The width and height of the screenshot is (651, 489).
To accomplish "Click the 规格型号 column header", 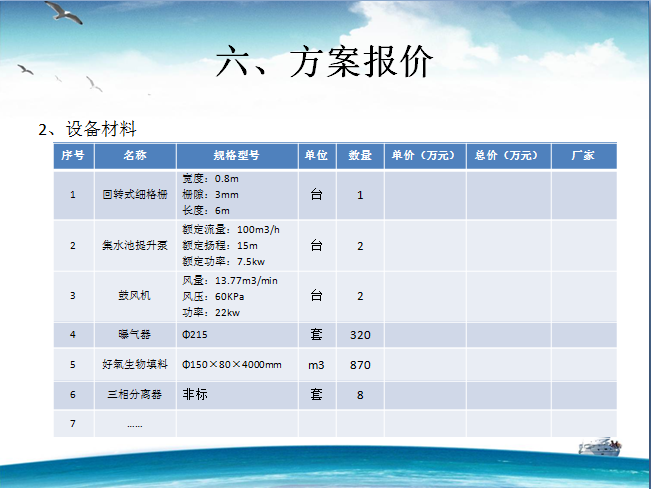I will pos(237,156).
